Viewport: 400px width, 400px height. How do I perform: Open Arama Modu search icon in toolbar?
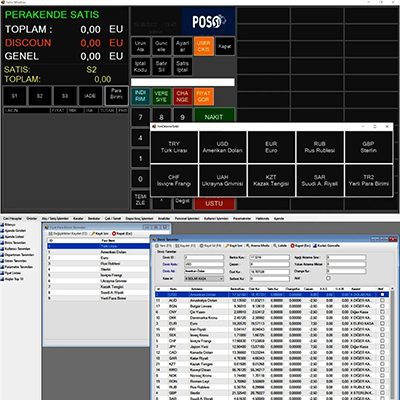tap(248, 246)
